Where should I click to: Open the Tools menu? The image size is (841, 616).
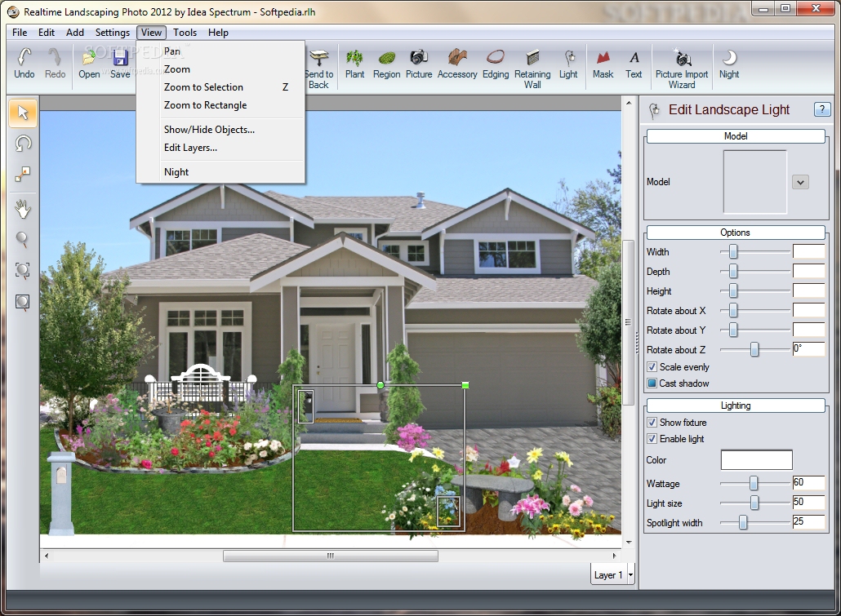[x=185, y=33]
